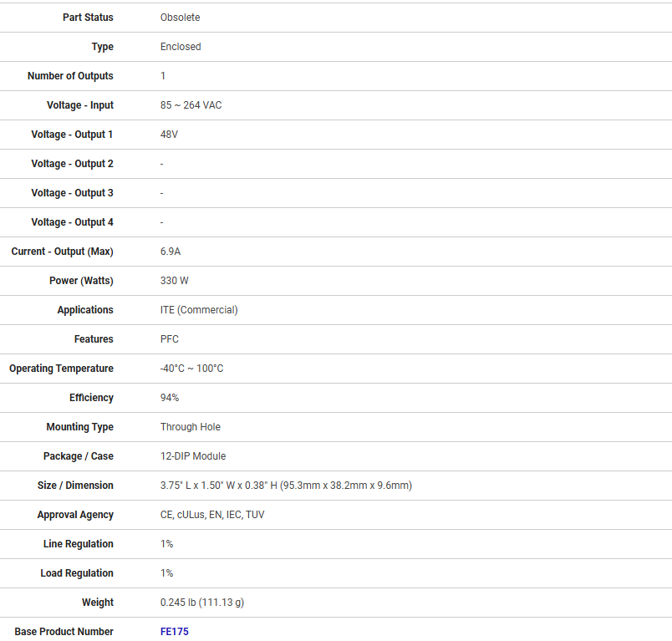Open the FE175 base product number link
The width and height of the screenshot is (672, 641).
click(x=174, y=632)
